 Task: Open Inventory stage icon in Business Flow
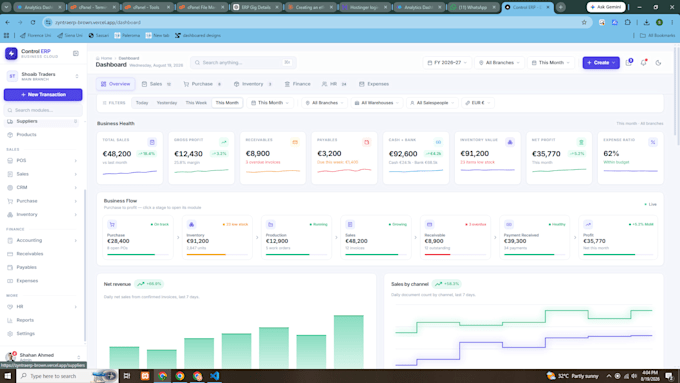coord(191,224)
